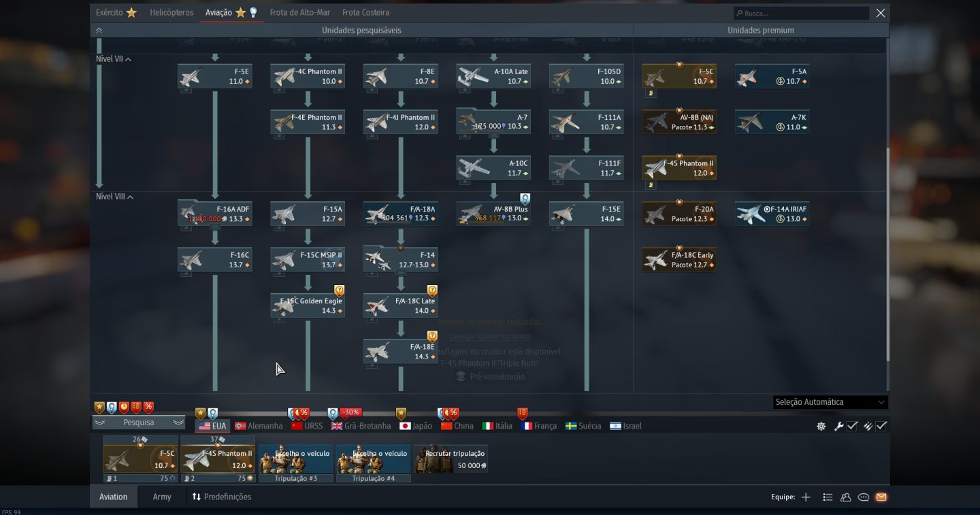Viewport: 980px width, 515px height.
Task: Open the list icon beside Equipe plus
Action: click(828, 497)
